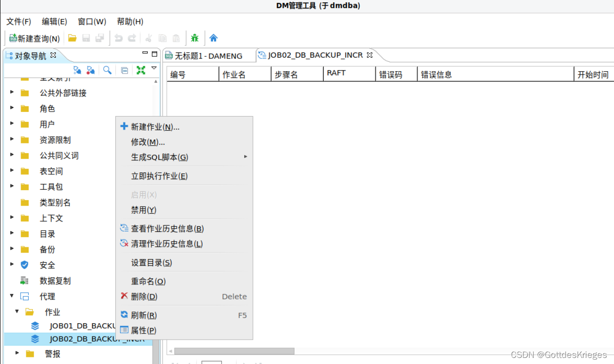This screenshot has width=614, height=364.
Task: Open the navigator view menu triangle
Action: click(x=154, y=68)
